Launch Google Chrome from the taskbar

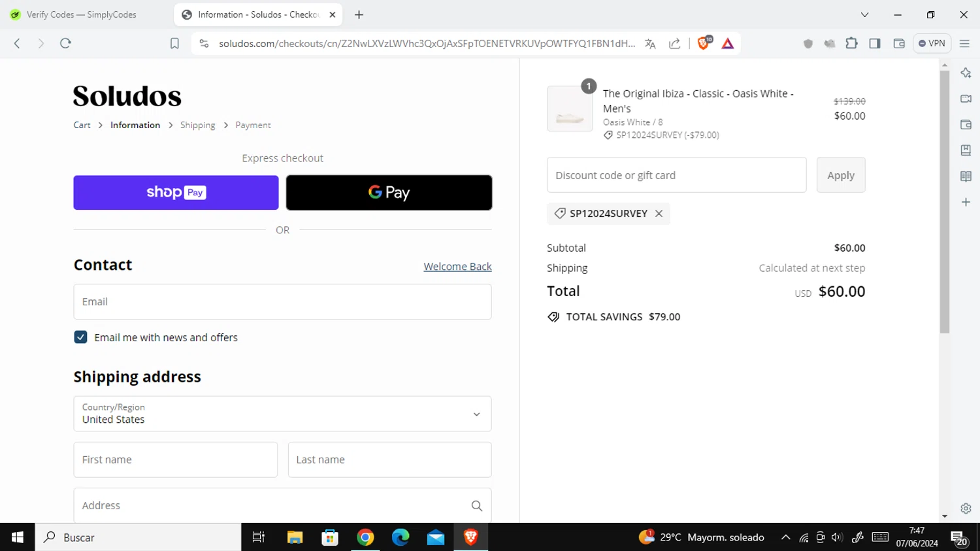pyautogui.click(x=365, y=537)
